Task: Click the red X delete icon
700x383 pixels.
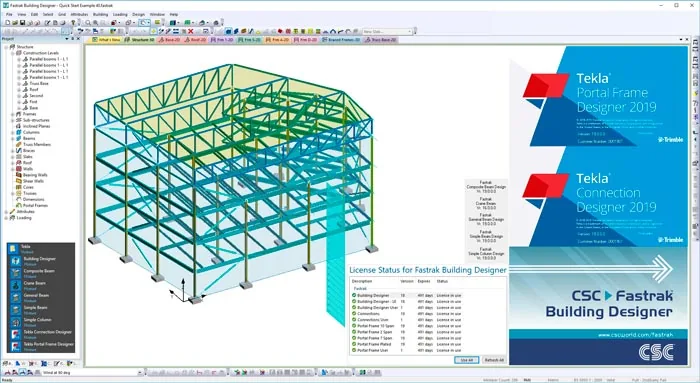Action: (x=191, y=31)
